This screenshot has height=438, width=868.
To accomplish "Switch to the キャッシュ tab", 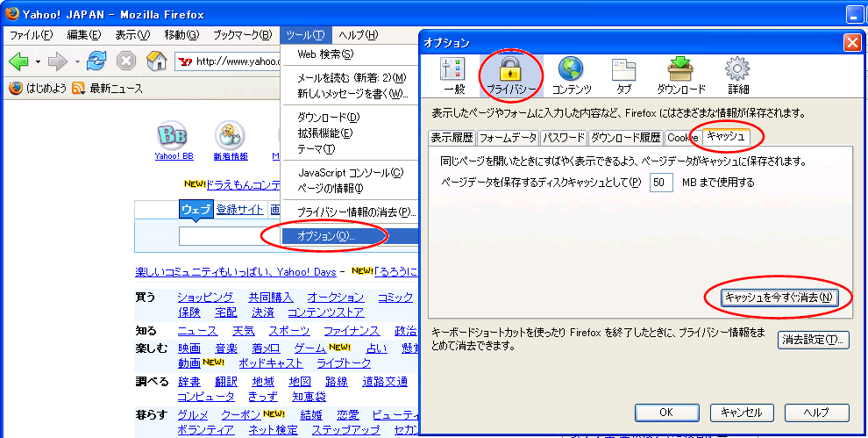I will coord(725,137).
